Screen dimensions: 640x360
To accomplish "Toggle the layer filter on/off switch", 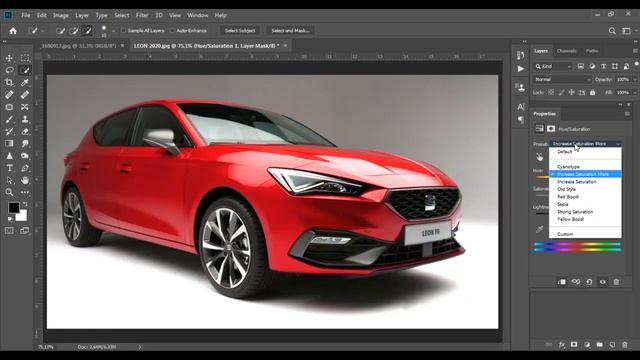I will click(x=637, y=64).
